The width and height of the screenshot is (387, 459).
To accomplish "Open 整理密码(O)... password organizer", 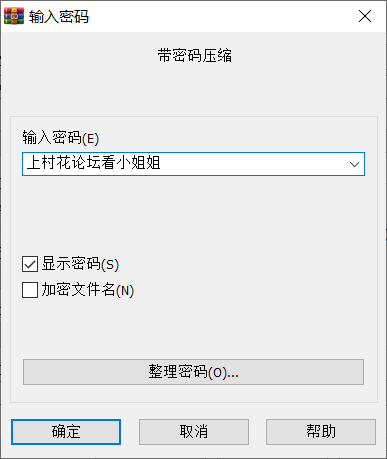I will (193, 372).
